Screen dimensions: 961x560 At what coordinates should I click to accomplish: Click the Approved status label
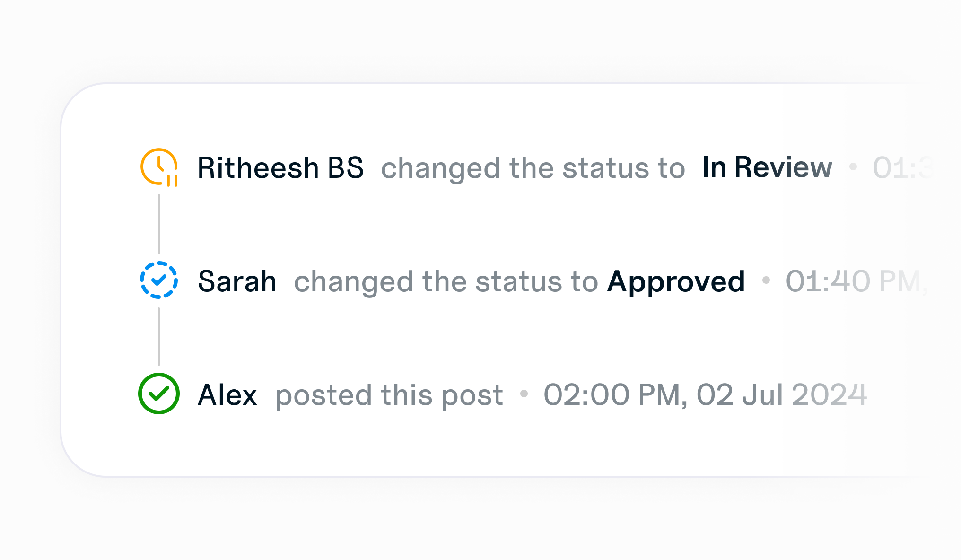[x=676, y=281]
